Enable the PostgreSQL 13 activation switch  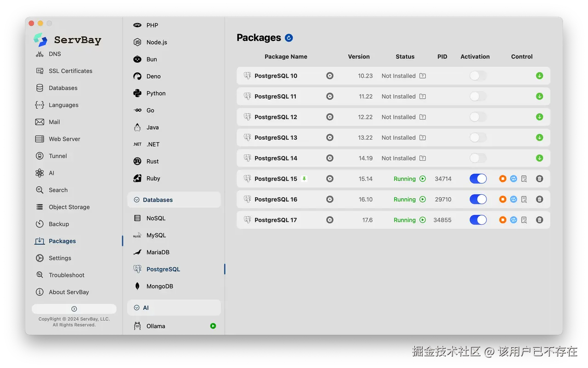pos(478,137)
